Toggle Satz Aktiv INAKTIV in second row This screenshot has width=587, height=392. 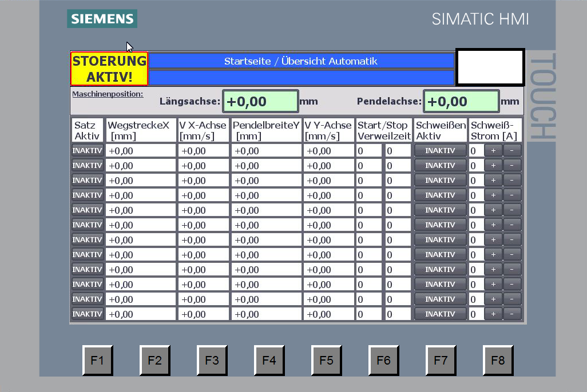pyautogui.click(x=87, y=165)
